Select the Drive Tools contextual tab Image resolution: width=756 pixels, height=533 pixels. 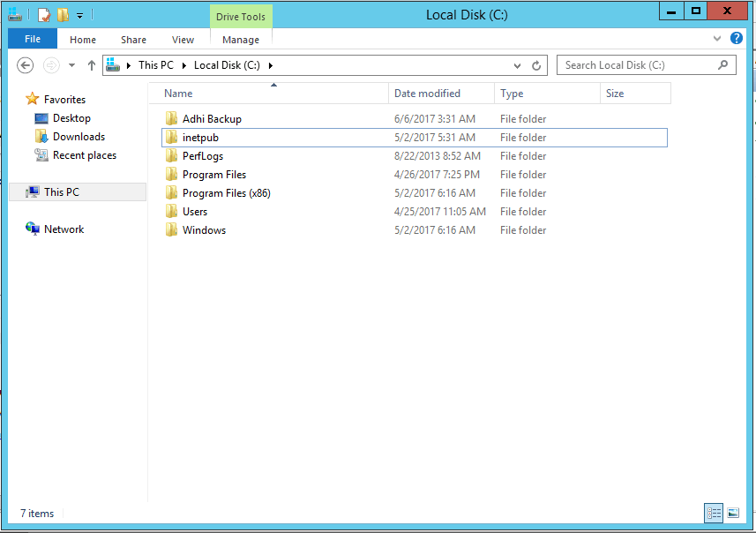pos(241,17)
